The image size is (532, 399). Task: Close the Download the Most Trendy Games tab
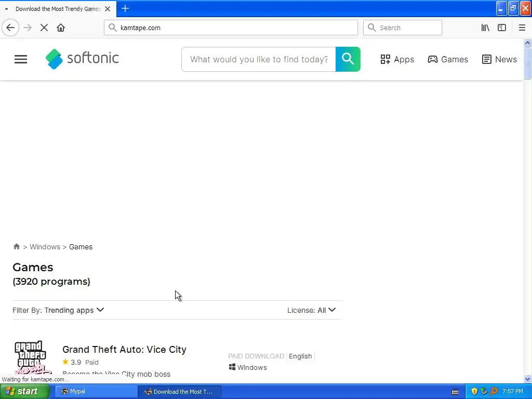[108, 9]
